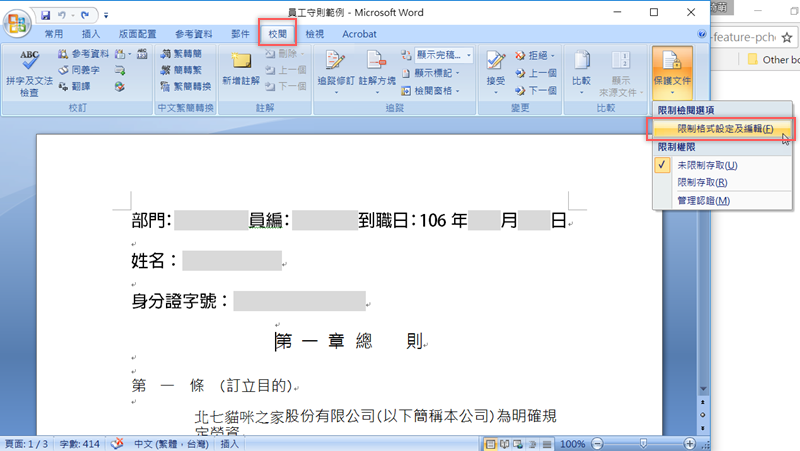This screenshot has height=451, width=800.
Task: Click zoom in plus button
Action: [x=689, y=444]
